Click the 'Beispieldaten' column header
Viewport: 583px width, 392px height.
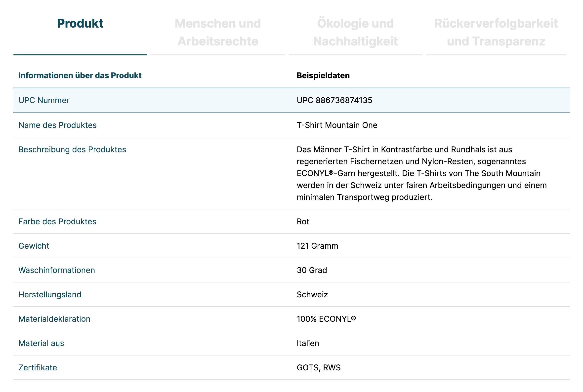tap(323, 76)
